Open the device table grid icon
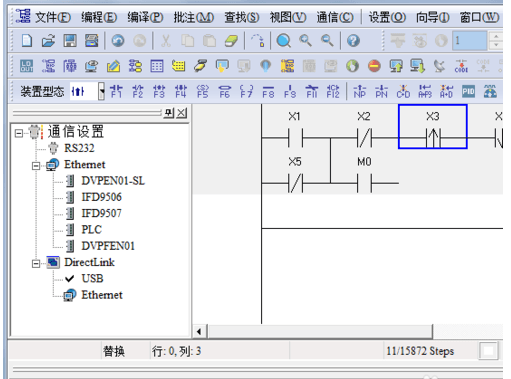The height and width of the screenshot is (379, 511). [x=157, y=66]
